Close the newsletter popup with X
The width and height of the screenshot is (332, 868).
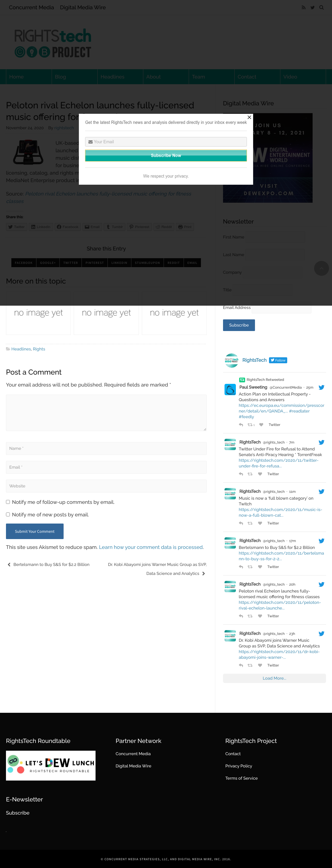[x=249, y=117]
